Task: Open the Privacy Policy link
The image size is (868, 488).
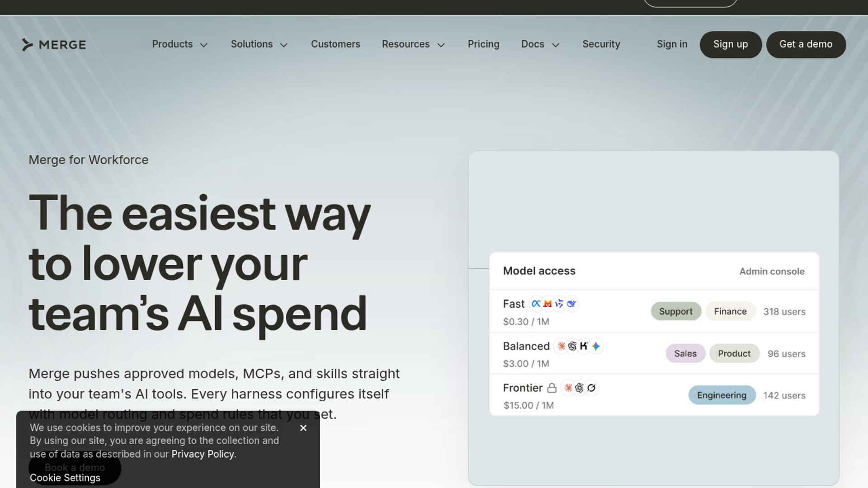Action: click(x=203, y=454)
